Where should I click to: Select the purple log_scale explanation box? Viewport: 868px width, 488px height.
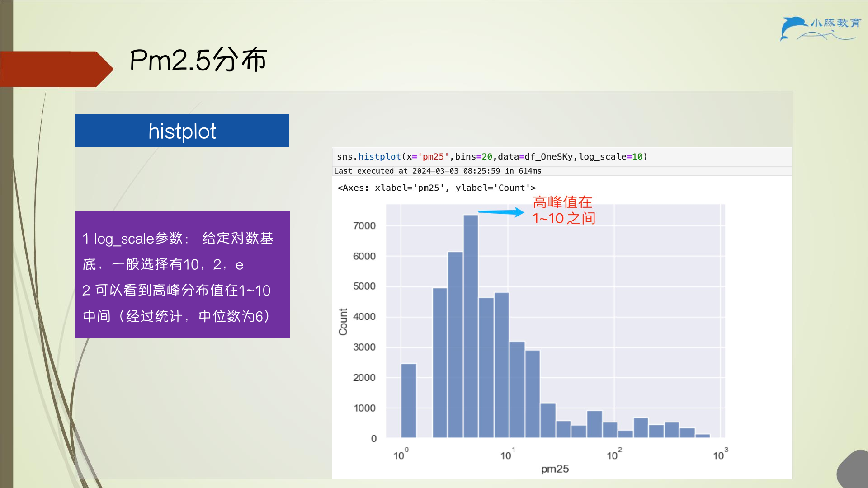[x=183, y=275]
